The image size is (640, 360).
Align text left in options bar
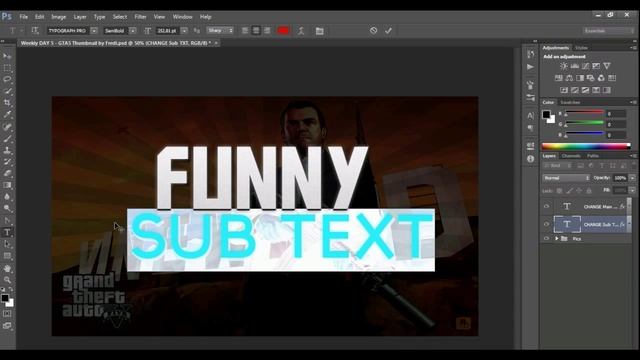245,31
